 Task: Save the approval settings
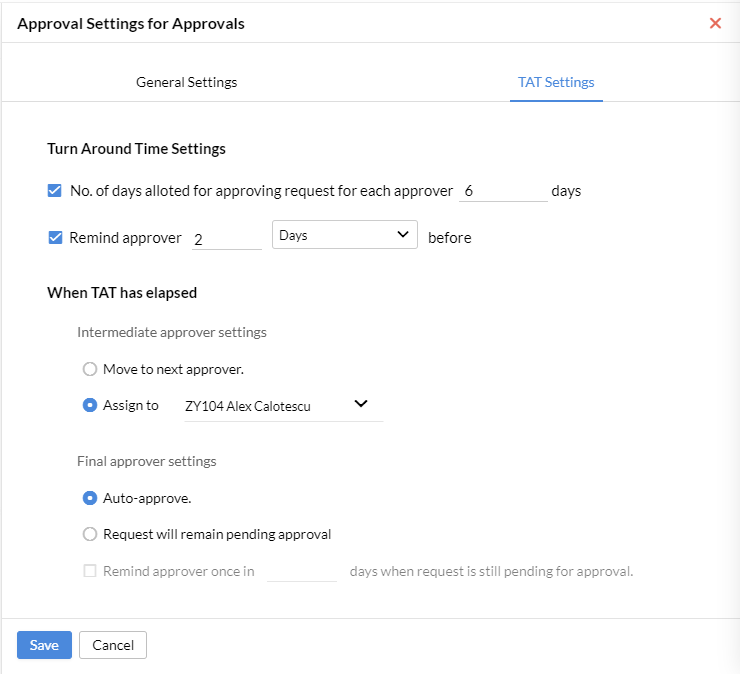click(x=44, y=645)
